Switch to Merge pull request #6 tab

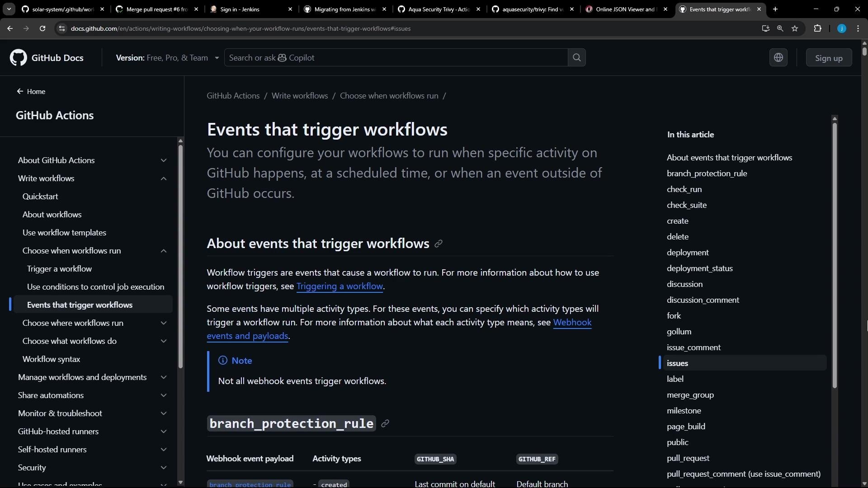click(157, 9)
